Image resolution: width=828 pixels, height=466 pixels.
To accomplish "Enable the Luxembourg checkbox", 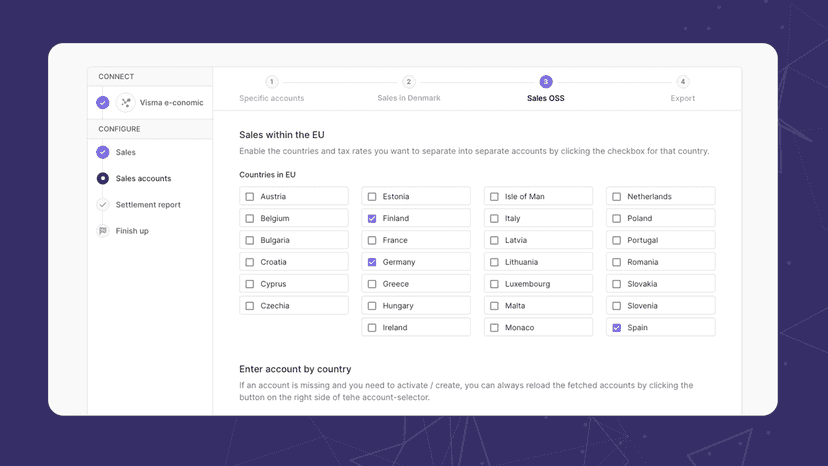I will [494, 284].
